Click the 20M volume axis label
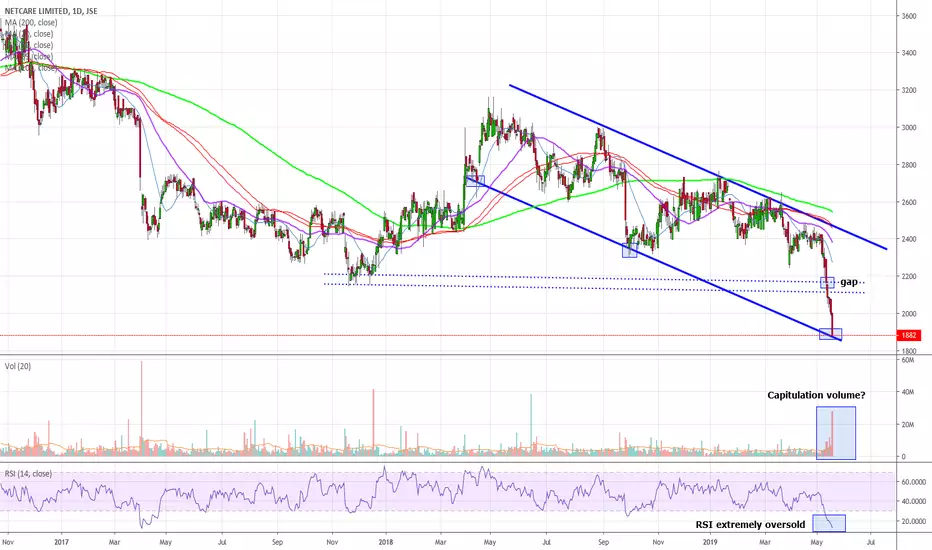This screenshot has height=550, width=932. pos(908,425)
